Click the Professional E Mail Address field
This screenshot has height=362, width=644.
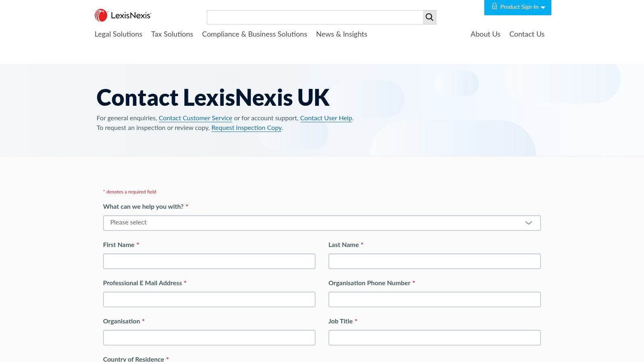[209, 299]
